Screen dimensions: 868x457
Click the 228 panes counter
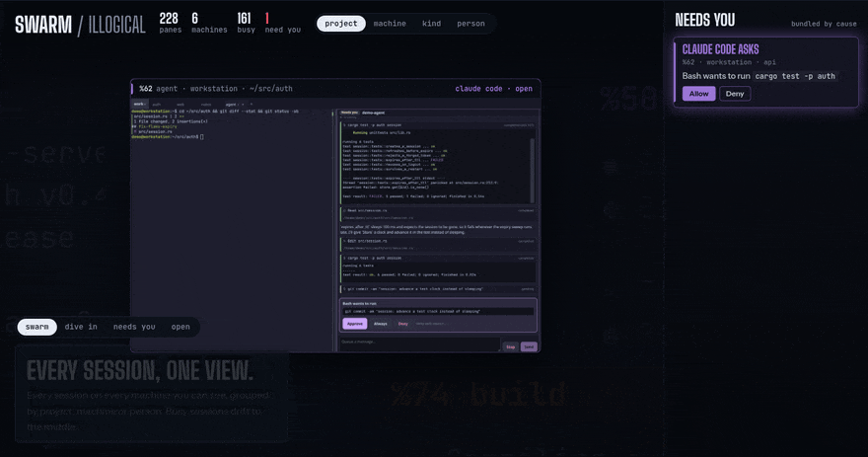tap(170, 24)
